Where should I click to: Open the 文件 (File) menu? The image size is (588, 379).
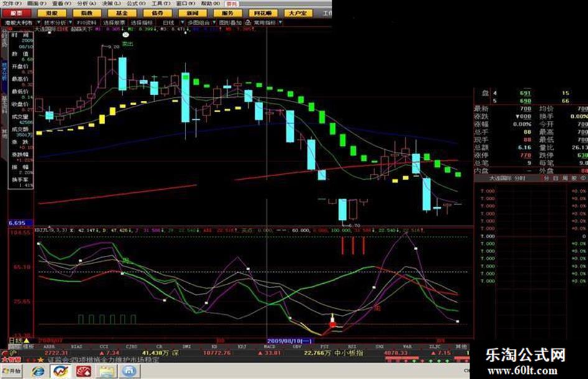pyautogui.click(x=12, y=3)
